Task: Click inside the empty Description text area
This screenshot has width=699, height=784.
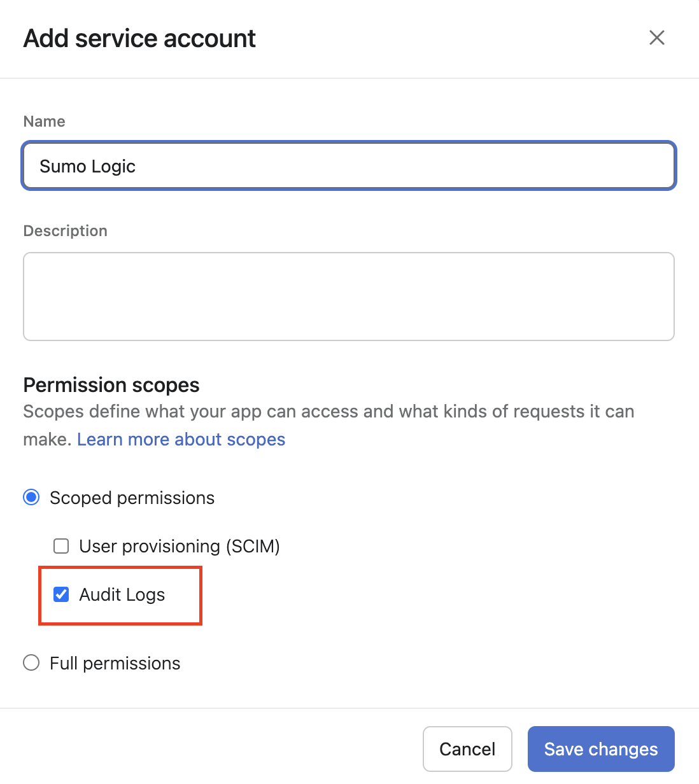Action: coord(348,297)
